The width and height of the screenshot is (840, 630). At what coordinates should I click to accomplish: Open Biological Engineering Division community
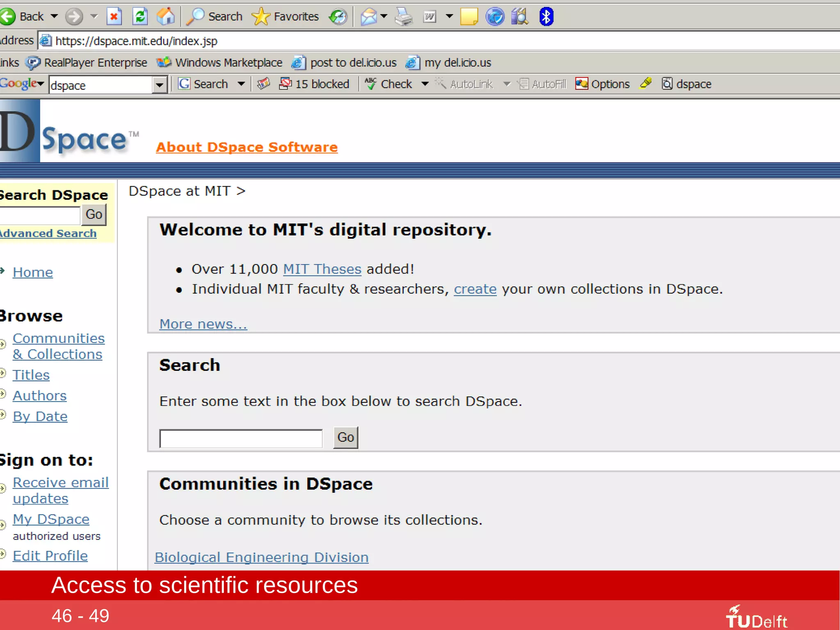(262, 557)
